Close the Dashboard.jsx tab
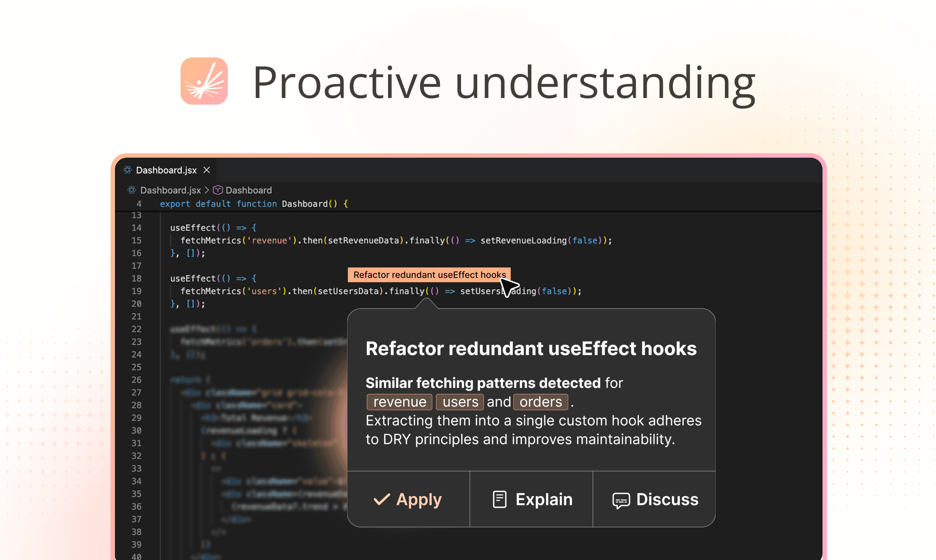This screenshot has height=560, width=936. tap(207, 170)
